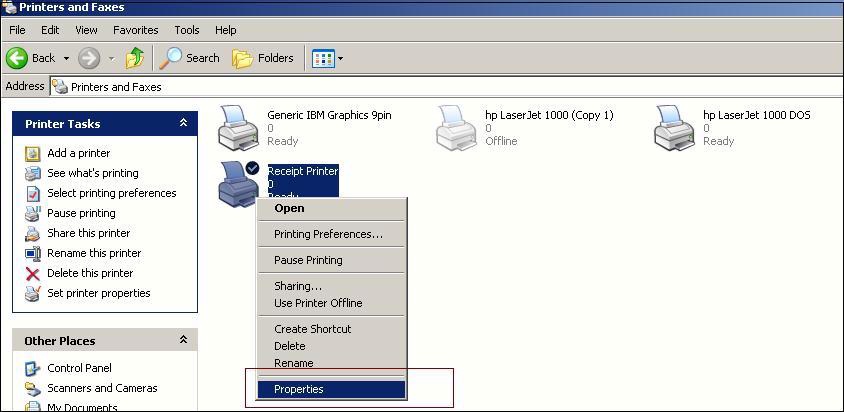Viewport: 844px width, 412px height.
Task: Click the Add a printer link
Action: (78, 153)
